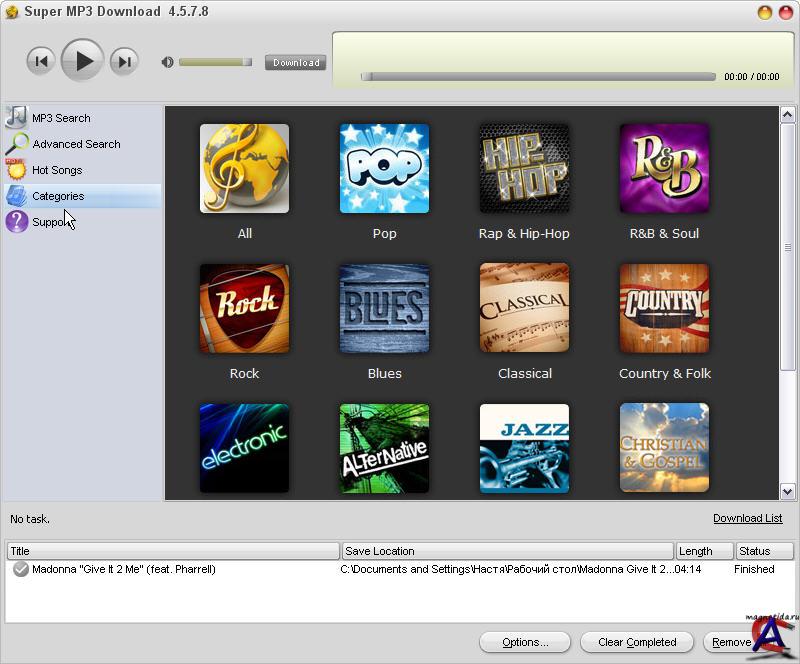The width and height of the screenshot is (800, 664).
Task: Open the Country & Folk category
Action: [664, 309]
